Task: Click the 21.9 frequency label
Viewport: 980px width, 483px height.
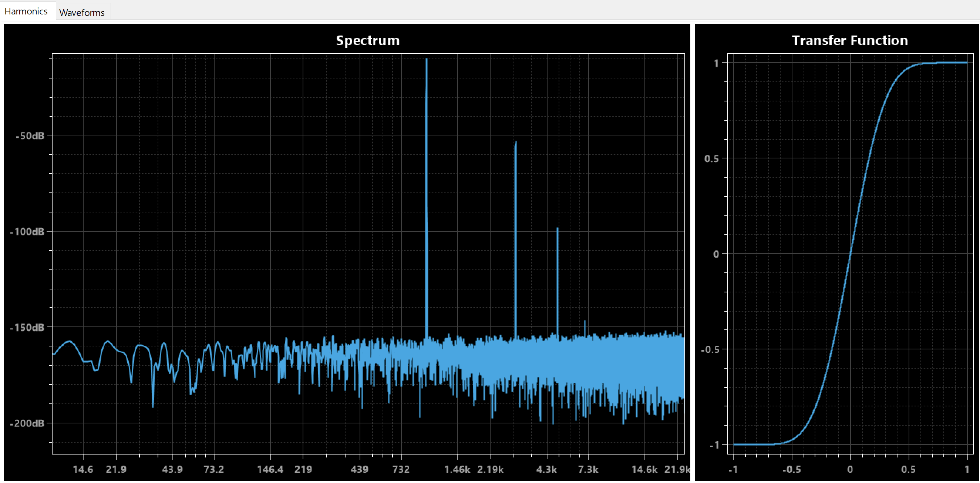Action: point(116,469)
